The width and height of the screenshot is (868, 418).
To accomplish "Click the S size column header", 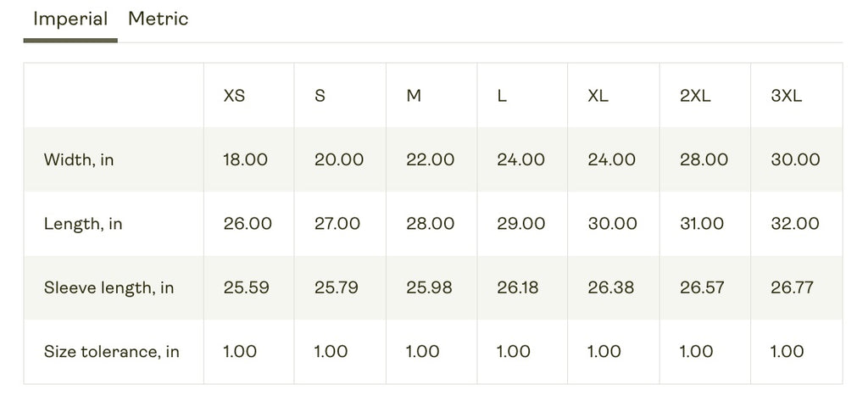I will point(320,96).
